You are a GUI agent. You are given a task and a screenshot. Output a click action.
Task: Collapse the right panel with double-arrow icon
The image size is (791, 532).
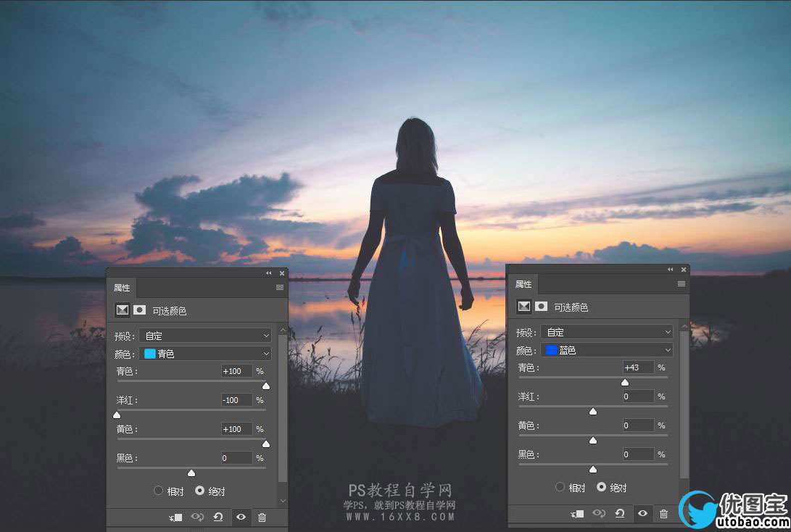(x=670, y=270)
